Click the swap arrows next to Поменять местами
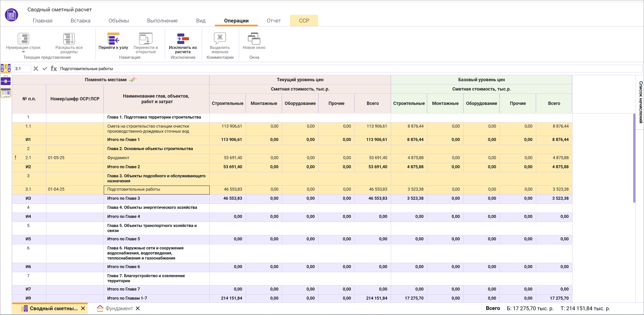 click(x=133, y=79)
